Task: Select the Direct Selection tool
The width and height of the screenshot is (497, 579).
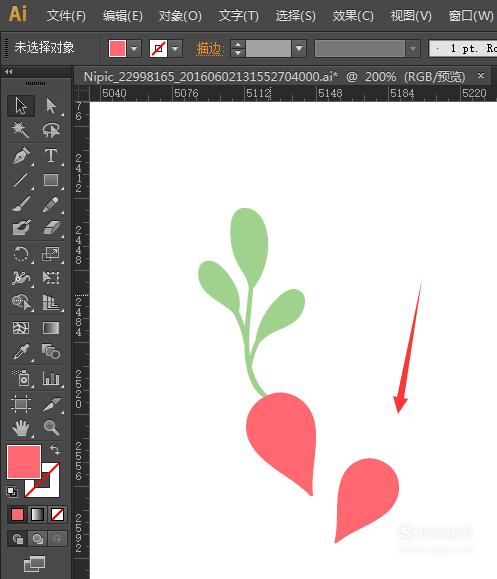Action: pos(51,106)
